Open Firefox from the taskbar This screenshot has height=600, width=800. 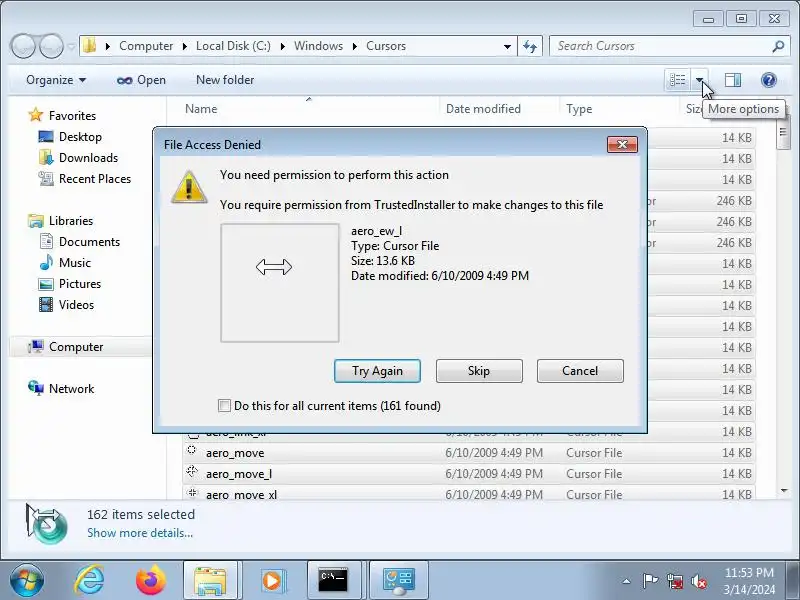151,580
